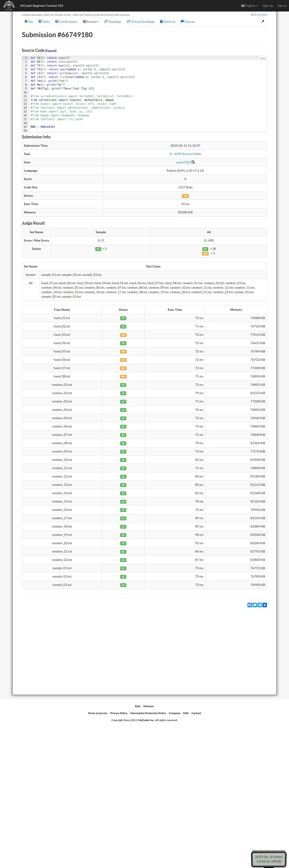Open task D - XOR Shortest Walk

185,154
